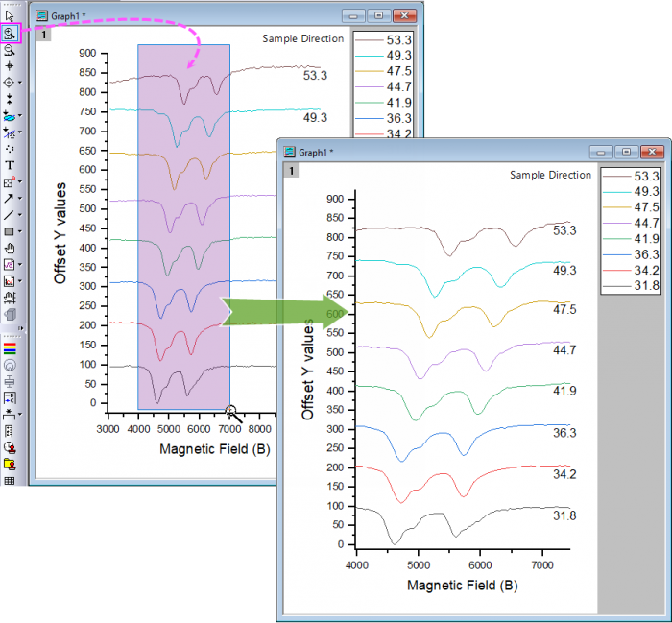Select the Line drawing tool
The image size is (672, 623).
9,215
